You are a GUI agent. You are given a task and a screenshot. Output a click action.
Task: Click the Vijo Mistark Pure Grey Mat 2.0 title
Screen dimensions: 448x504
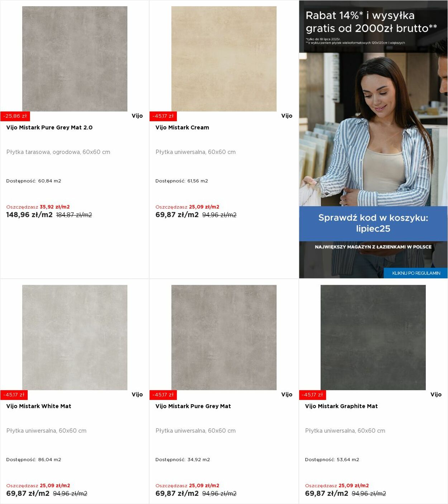coord(49,127)
